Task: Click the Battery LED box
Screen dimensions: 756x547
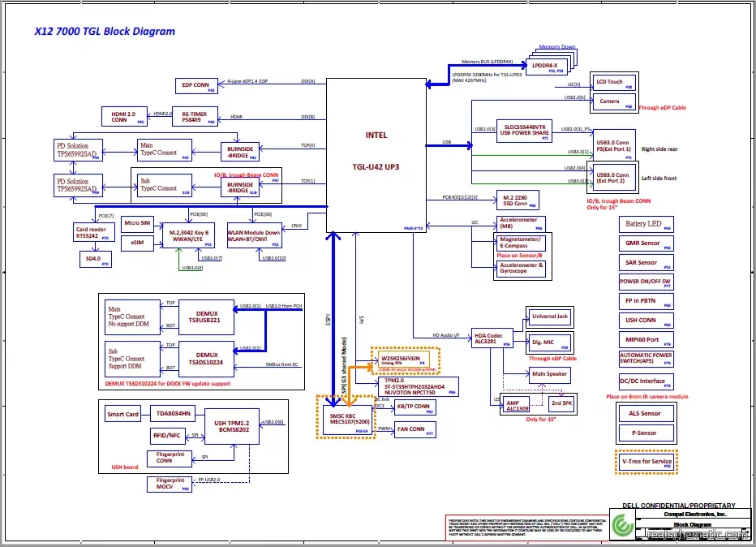Action: 646,224
